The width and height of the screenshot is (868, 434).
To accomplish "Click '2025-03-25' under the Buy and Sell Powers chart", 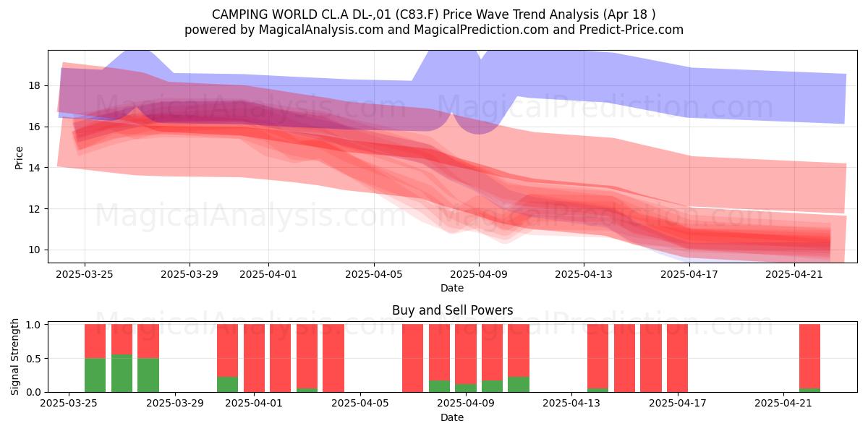I will click(69, 404).
